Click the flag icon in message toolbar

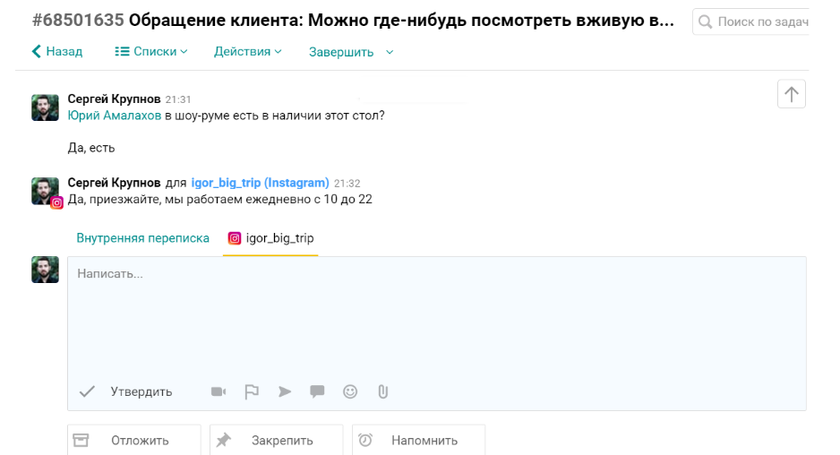[x=251, y=392]
